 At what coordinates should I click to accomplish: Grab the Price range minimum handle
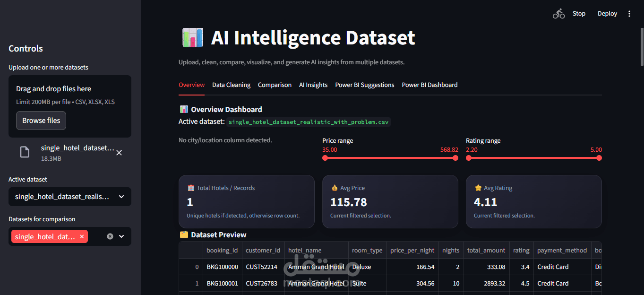325,158
